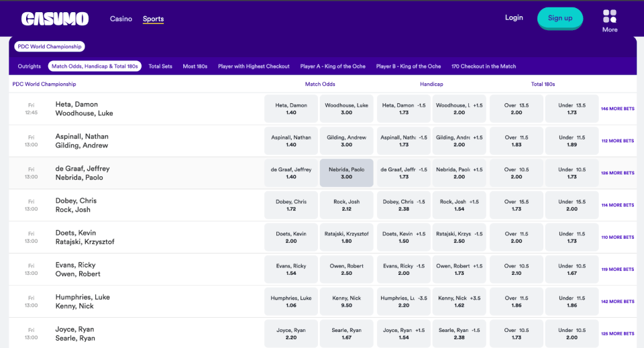Image resolution: width=644 pixels, height=348 pixels.
Task: Bet on Doets, Kevin at 2.00
Action: coord(290,237)
